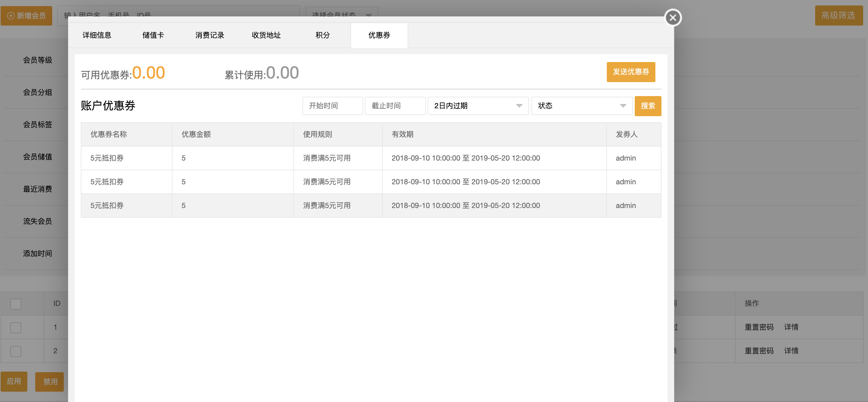Click the 新增会员 button

click(x=26, y=16)
